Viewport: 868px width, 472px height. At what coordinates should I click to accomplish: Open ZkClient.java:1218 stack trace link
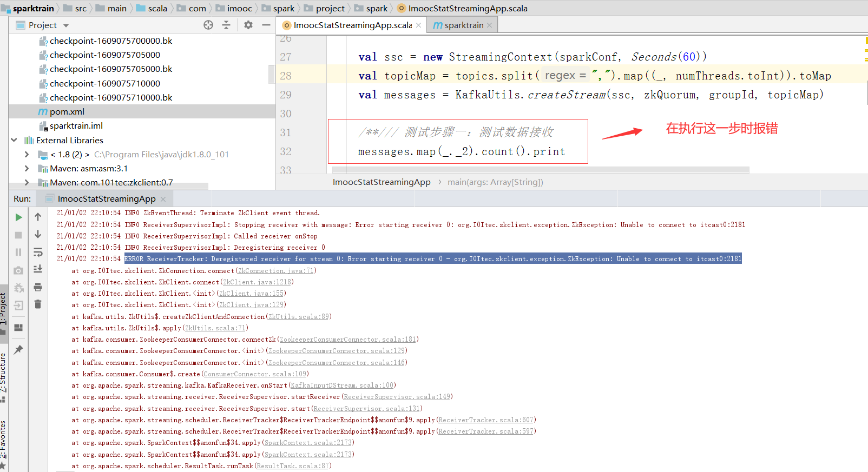[257, 282]
